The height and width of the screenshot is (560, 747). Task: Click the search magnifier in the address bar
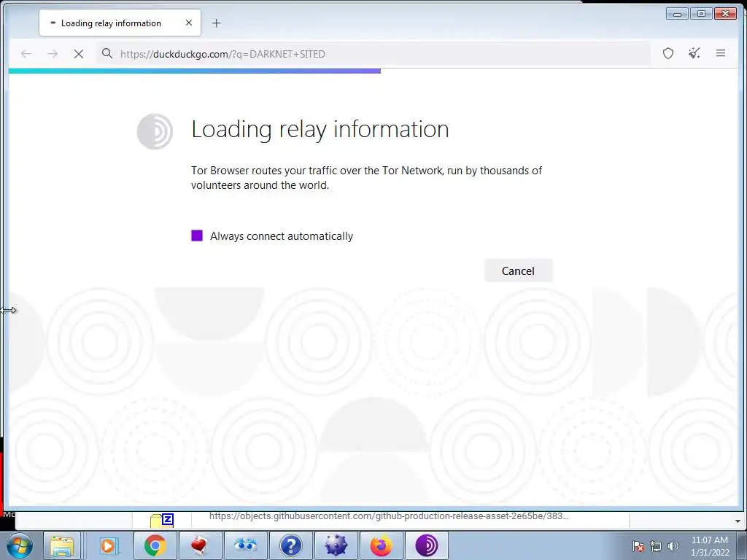107,53
